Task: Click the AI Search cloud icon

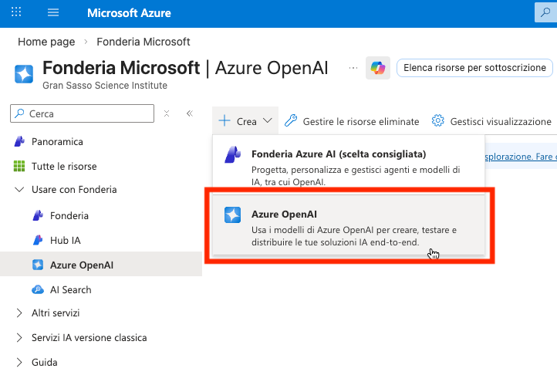Action: pyautogui.click(x=38, y=289)
